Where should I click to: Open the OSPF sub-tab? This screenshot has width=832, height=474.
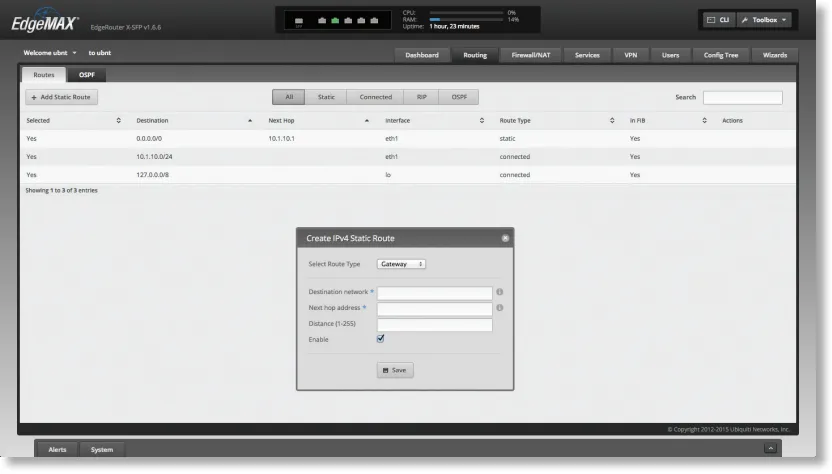(x=87, y=74)
